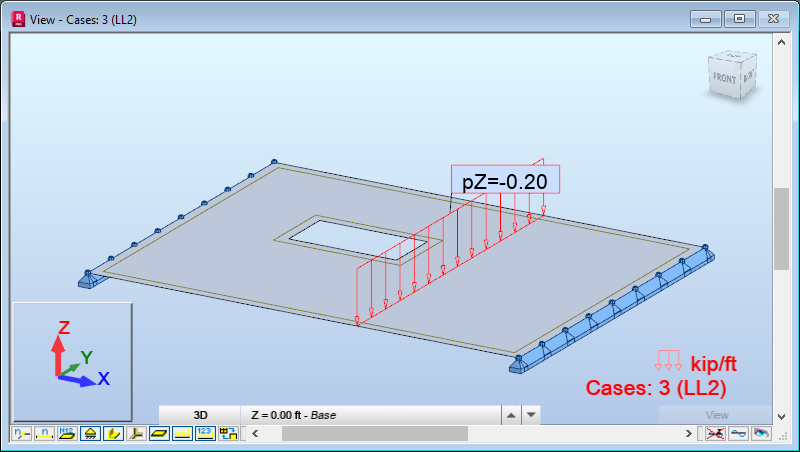Close the View - Cases: 3 (LL2) window
Viewport: 800px width, 452px height.
(x=773, y=19)
